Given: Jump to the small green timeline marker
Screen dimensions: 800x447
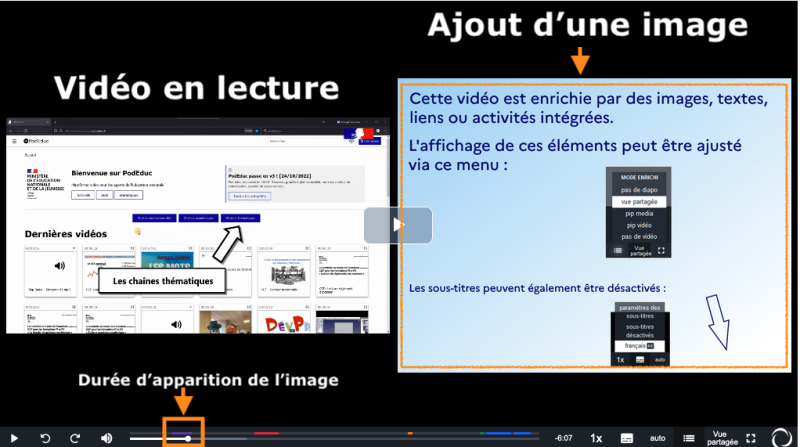Looking at the screenshot, I should point(482,433).
